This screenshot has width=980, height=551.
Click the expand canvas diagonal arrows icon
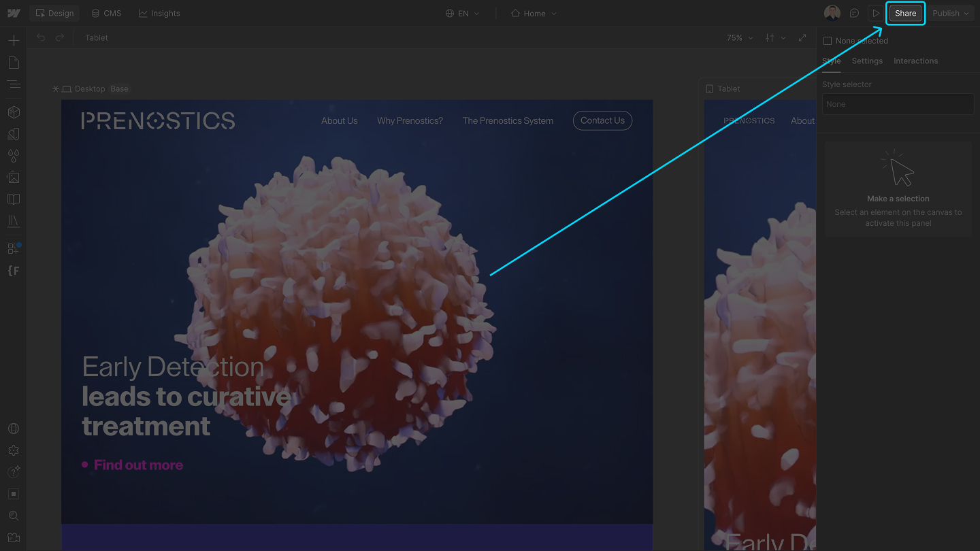pyautogui.click(x=802, y=38)
